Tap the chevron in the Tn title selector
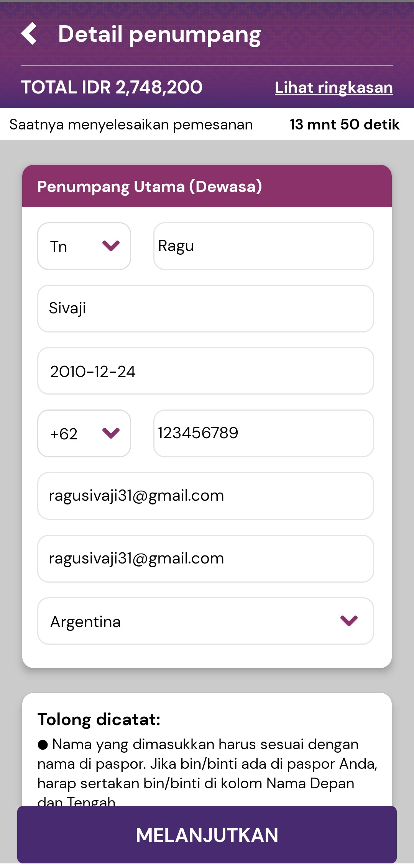414x868 pixels. (x=111, y=246)
